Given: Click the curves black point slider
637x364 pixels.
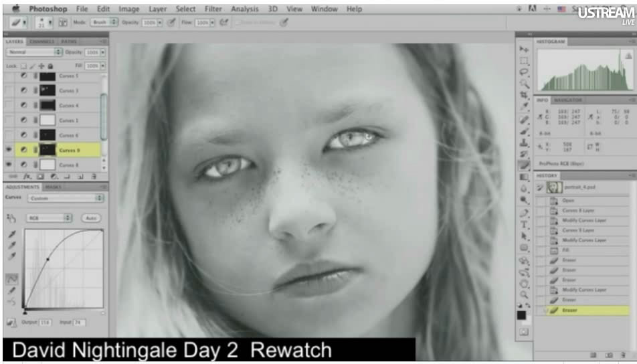Looking at the screenshot, I should point(25,312).
